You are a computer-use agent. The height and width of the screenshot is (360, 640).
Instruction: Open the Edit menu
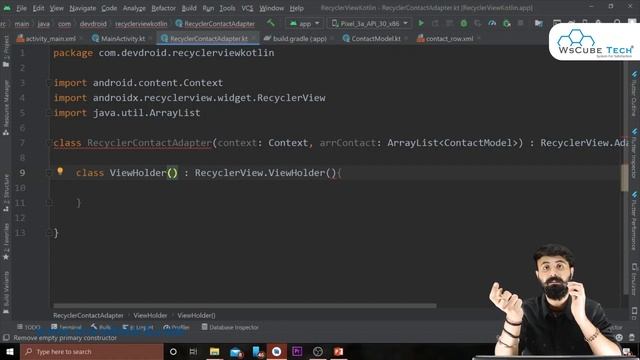[38, 8]
